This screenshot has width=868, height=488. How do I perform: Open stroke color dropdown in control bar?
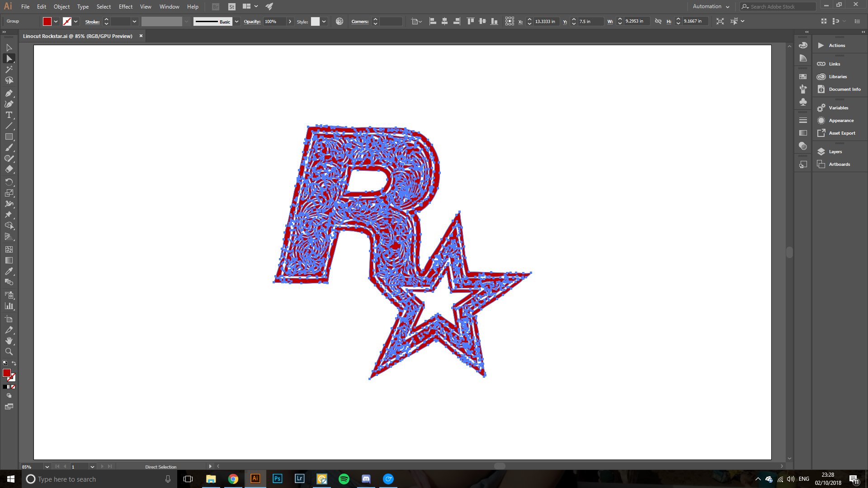point(75,21)
